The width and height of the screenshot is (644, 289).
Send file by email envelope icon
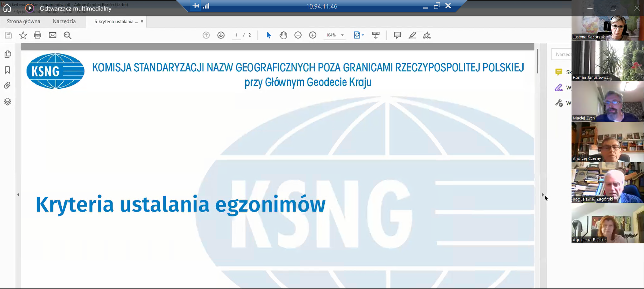[52, 35]
